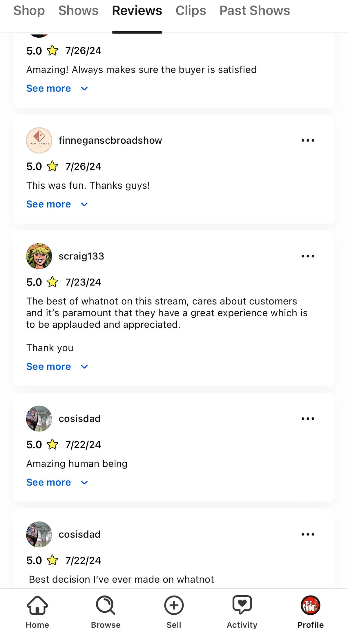Open options menu for scraig133 review
Viewport: 348px width, 644px height.
click(x=308, y=256)
